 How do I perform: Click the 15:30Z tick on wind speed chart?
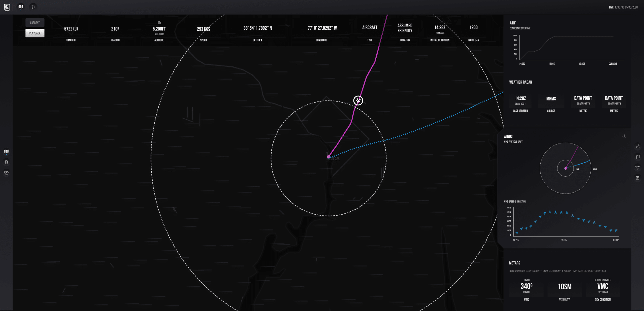click(x=616, y=240)
